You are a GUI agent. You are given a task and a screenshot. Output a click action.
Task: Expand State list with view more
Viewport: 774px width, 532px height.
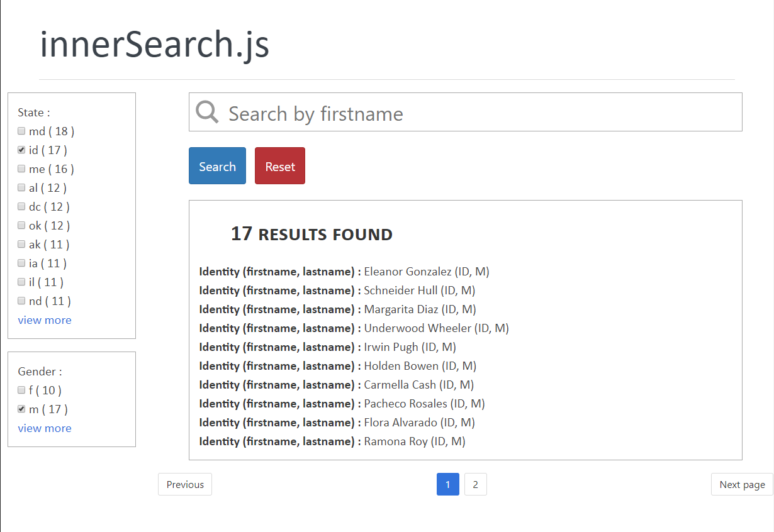[x=45, y=320]
